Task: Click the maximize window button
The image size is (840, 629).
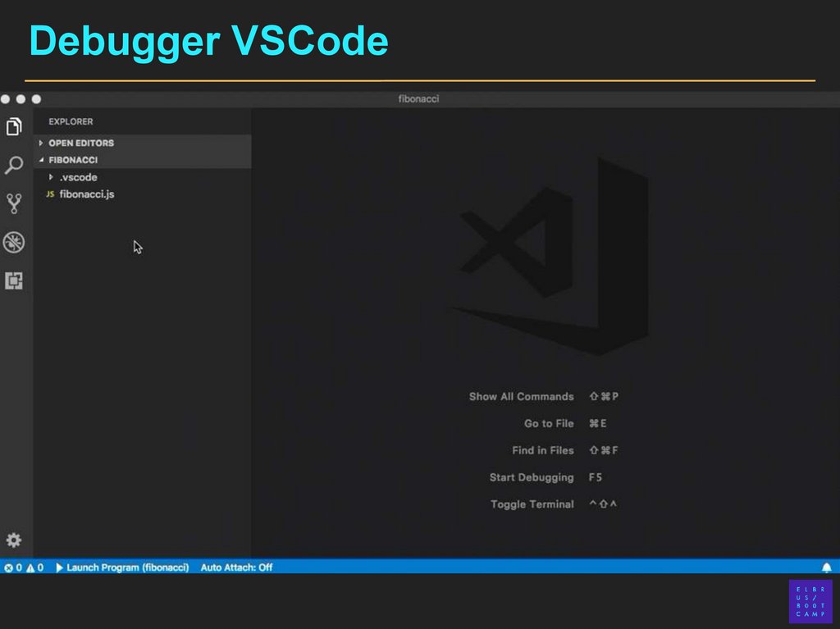Action: coord(36,99)
